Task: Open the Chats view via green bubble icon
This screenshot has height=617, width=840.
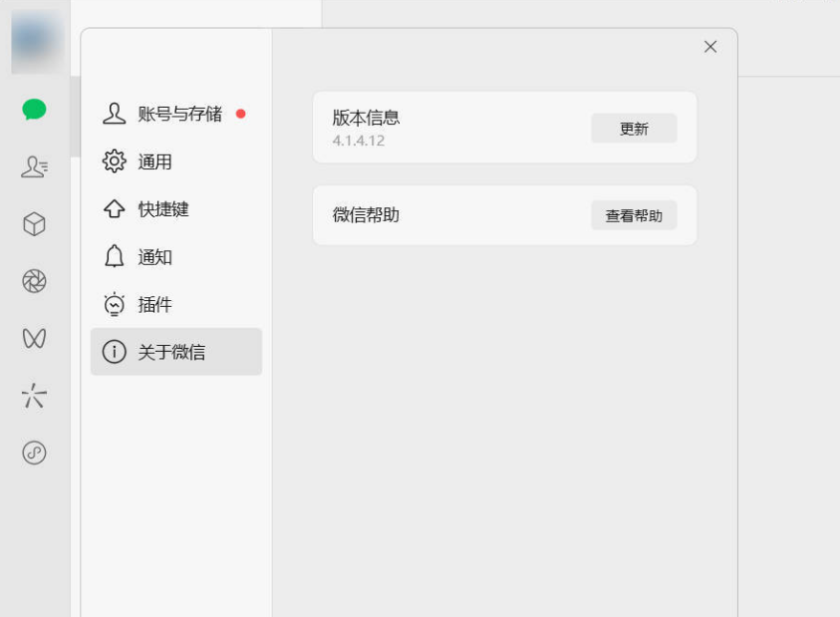Action: (x=34, y=110)
